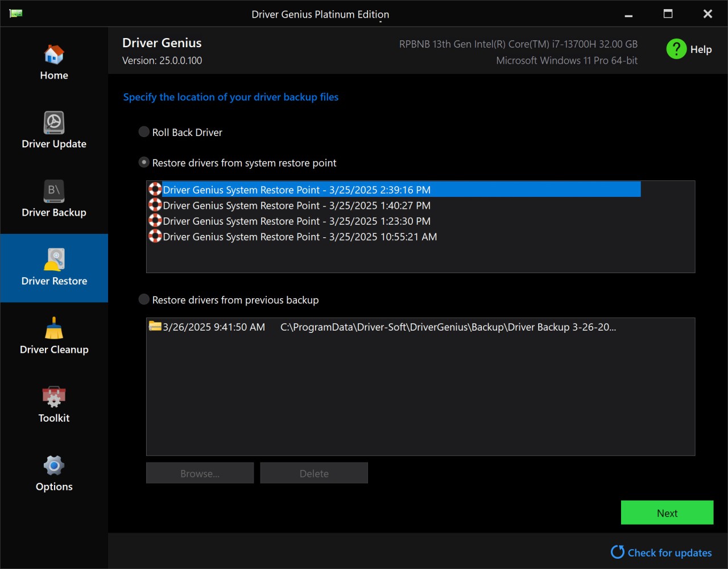The height and width of the screenshot is (569, 728).
Task: Open the Options gear icon
Action: [54, 466]
